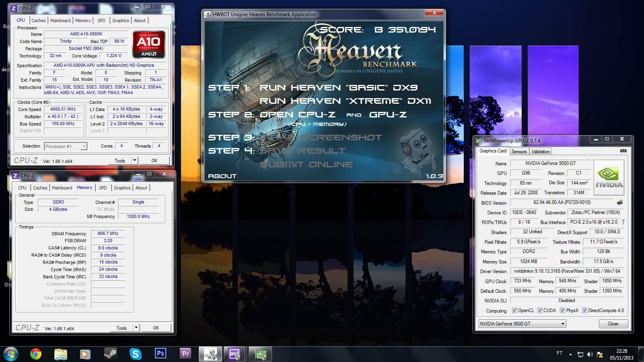Image resolution: width=644 pixels, height=362 pixels.
Task: Click the BIOS save chip icon in GPU-Z
Action: pos(619,202)
